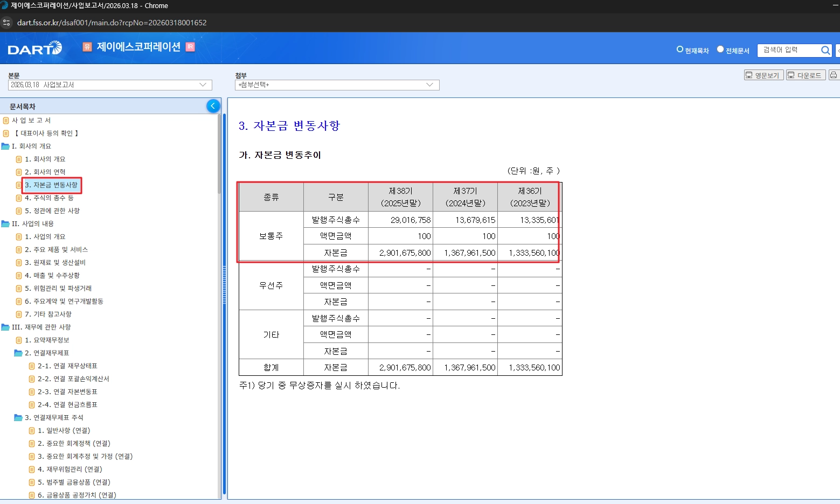Click the site info icon in address bar

pyautogui.click(x=7, y=23)
